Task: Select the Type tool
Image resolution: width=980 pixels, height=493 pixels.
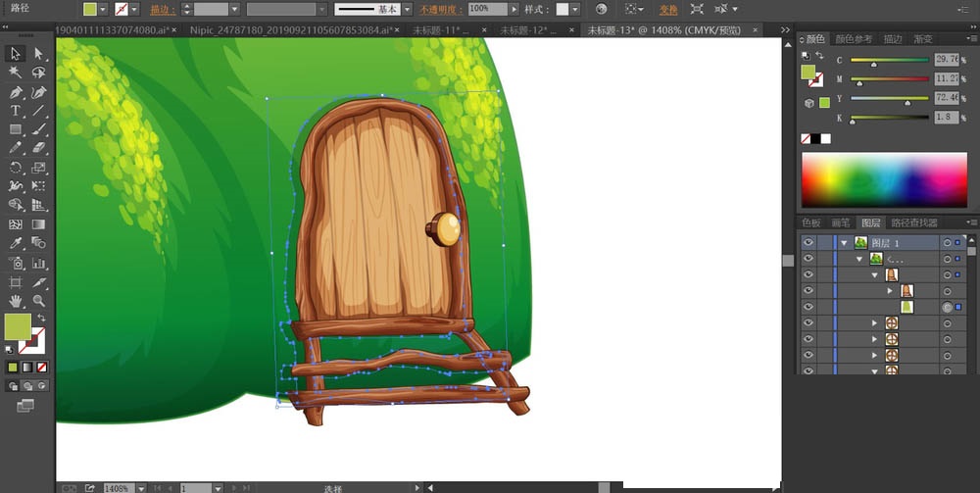Action: (15, 111)
